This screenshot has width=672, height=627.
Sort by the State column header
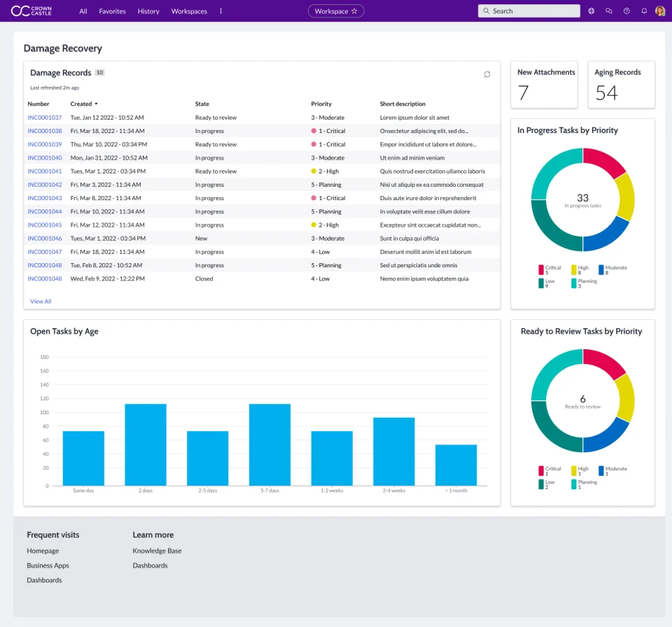[x=202, y=104]
